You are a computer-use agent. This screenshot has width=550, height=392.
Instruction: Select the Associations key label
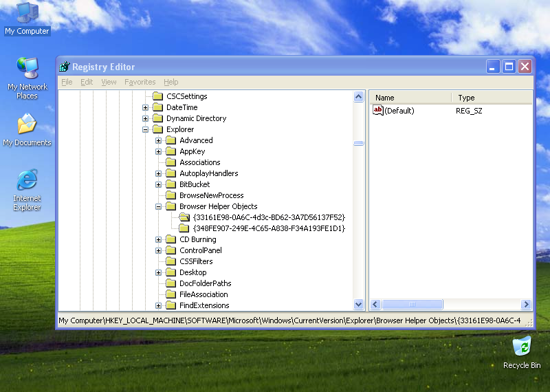(x=200, y=162)
